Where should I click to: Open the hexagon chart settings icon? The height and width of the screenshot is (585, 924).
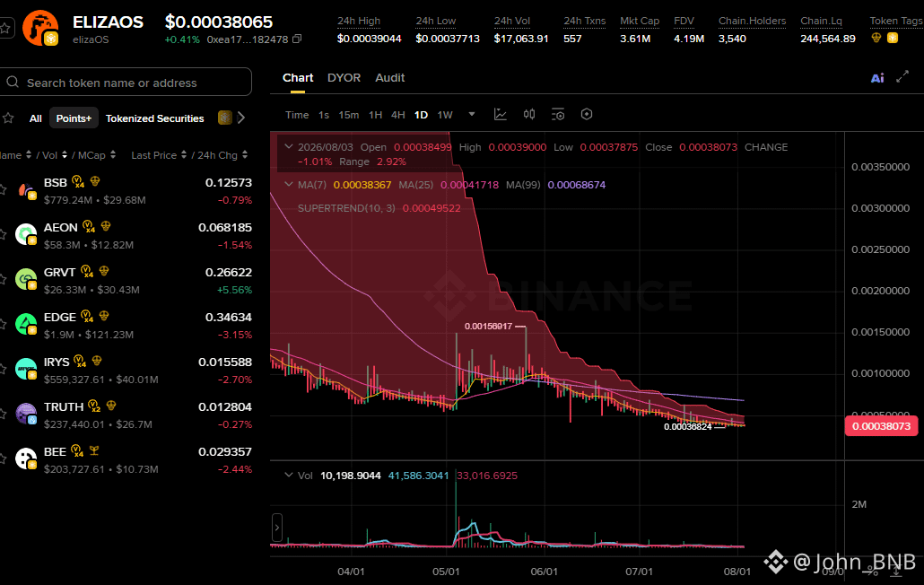(x=587, y=114)
